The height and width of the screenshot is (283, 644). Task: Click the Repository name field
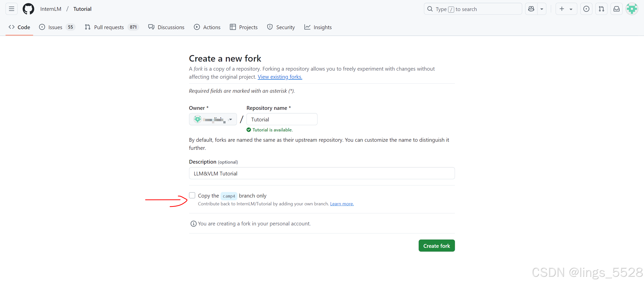point(282,119)
